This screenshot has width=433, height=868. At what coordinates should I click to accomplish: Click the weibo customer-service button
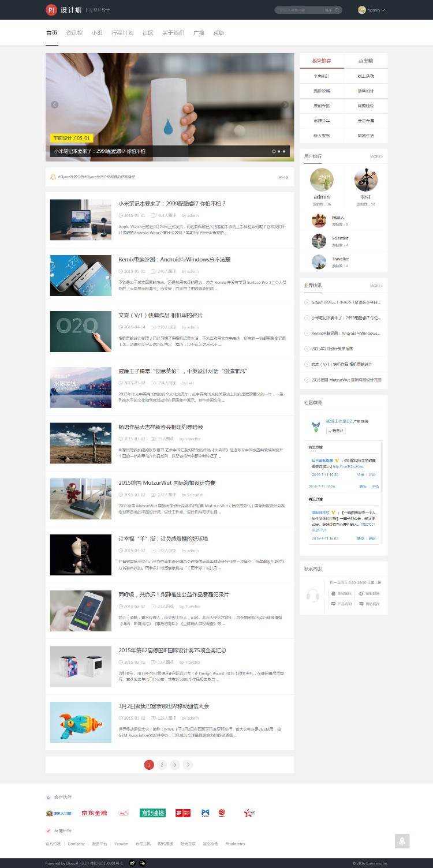pos(369,593)
